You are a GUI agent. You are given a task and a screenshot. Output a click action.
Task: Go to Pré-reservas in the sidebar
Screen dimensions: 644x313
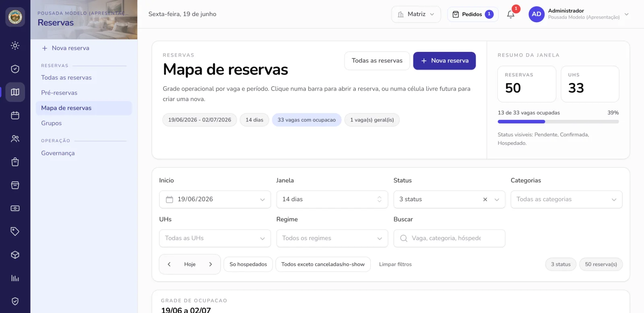point(59,93)
